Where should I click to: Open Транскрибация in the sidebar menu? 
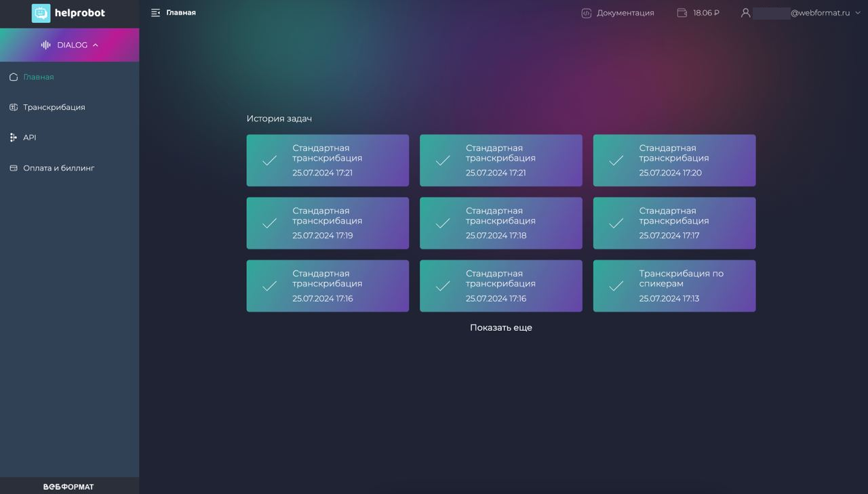coord(54,107)
